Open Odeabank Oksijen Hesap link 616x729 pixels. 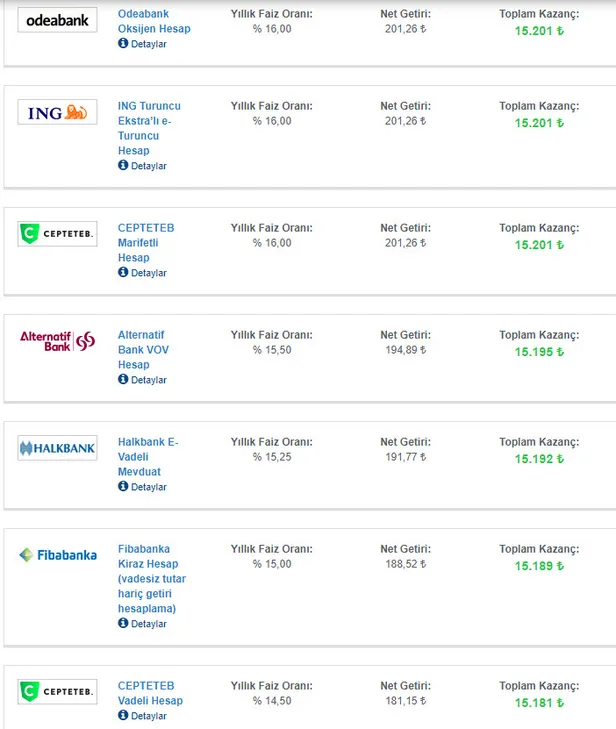click(x=154, y=21)
